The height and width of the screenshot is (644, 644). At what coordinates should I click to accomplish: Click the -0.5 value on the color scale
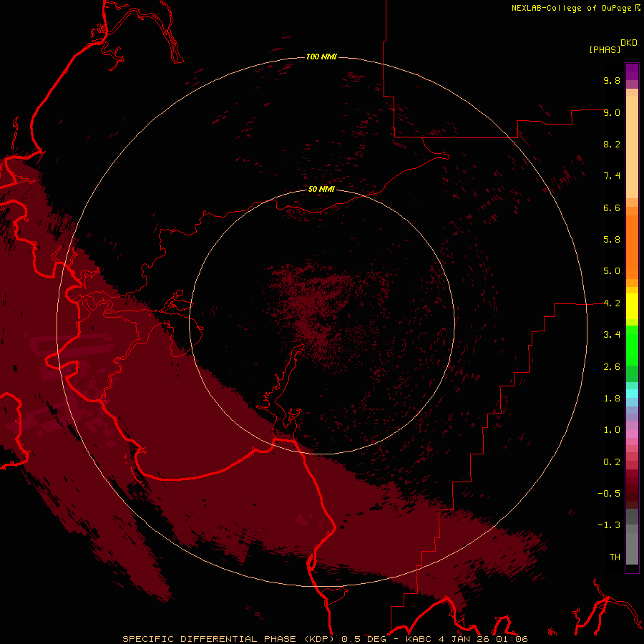pyautogui.click(x=609, y=494)
